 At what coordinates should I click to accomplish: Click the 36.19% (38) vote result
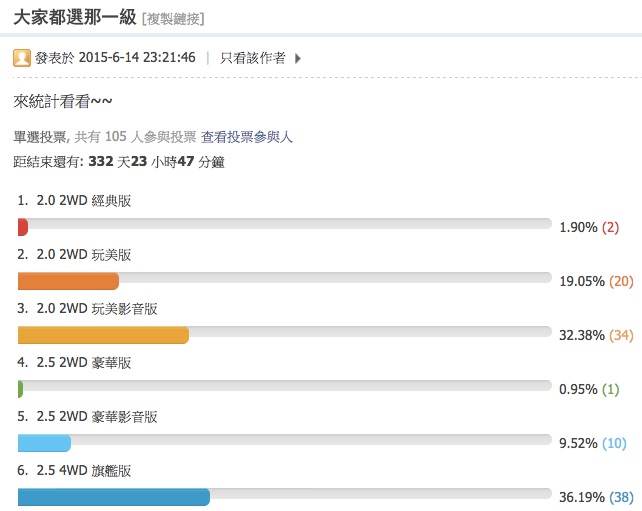click(597, 497)
